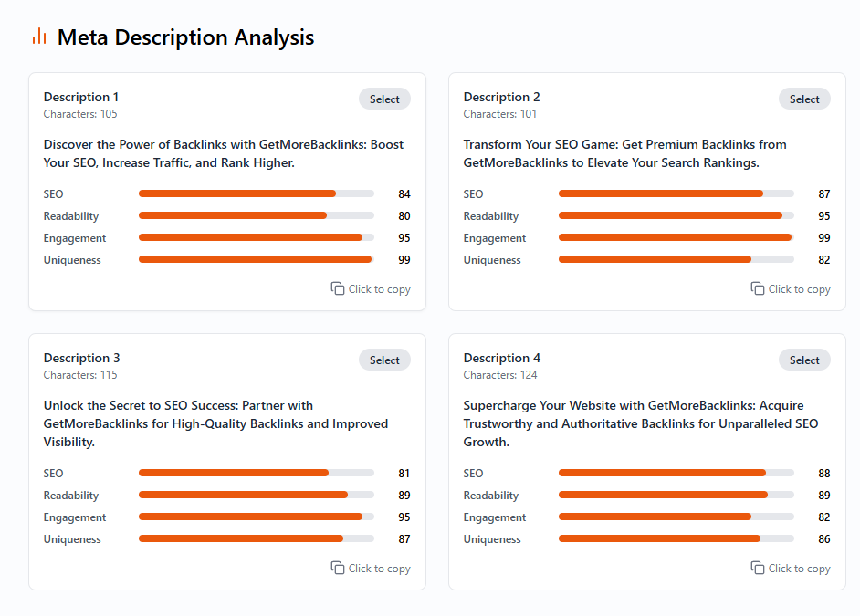Click the SEO progress bar in Description 4
860x616 pixels.
[676, 473]
